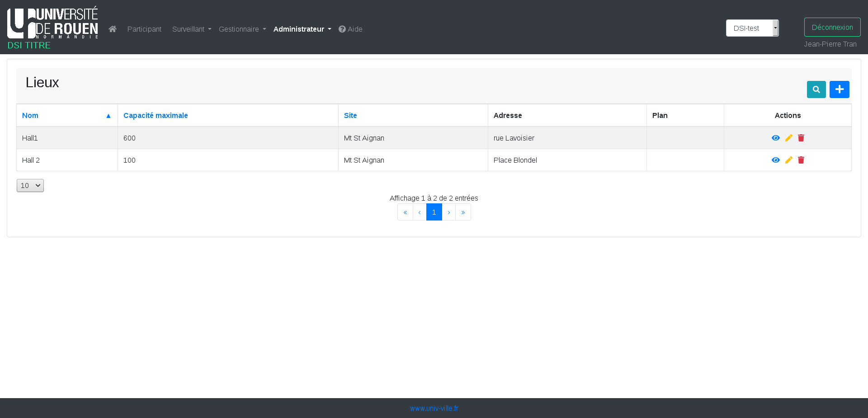Open the Administrateur menu
The image size is (868, 418).
(x=302, y=29)
